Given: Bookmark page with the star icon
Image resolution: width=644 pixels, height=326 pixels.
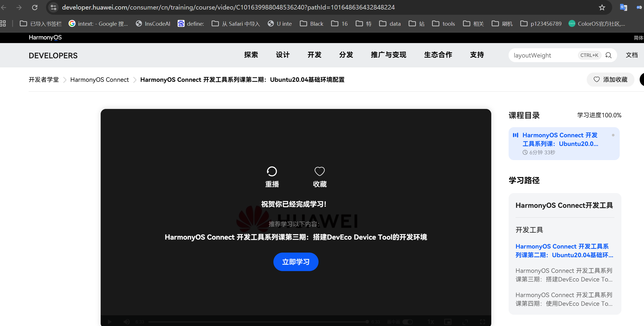Looking at the screenshot, I should (x=602, y=8).
